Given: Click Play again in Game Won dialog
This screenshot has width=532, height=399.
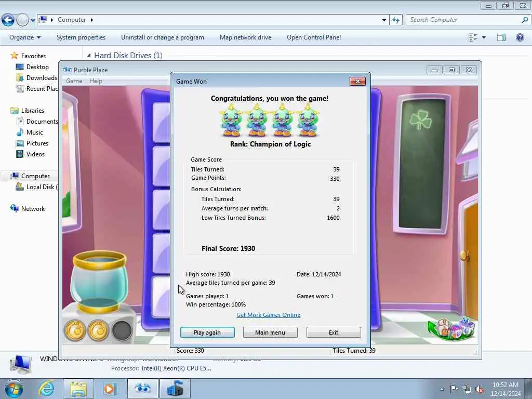Looking at the screenshot, I should pyautogui.click(x=207, y=332).
